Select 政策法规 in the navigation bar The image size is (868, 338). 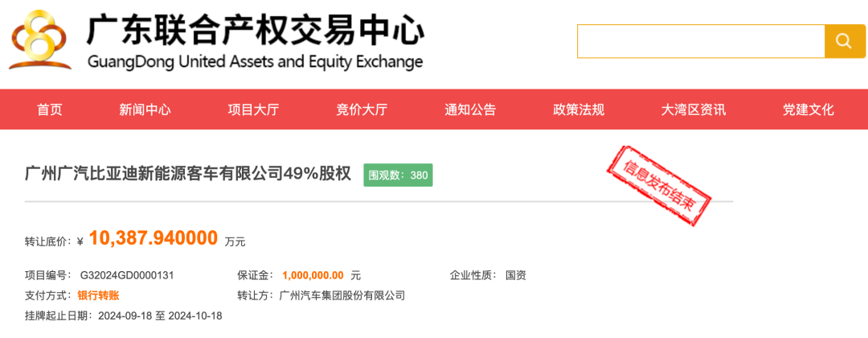[579, 109]
